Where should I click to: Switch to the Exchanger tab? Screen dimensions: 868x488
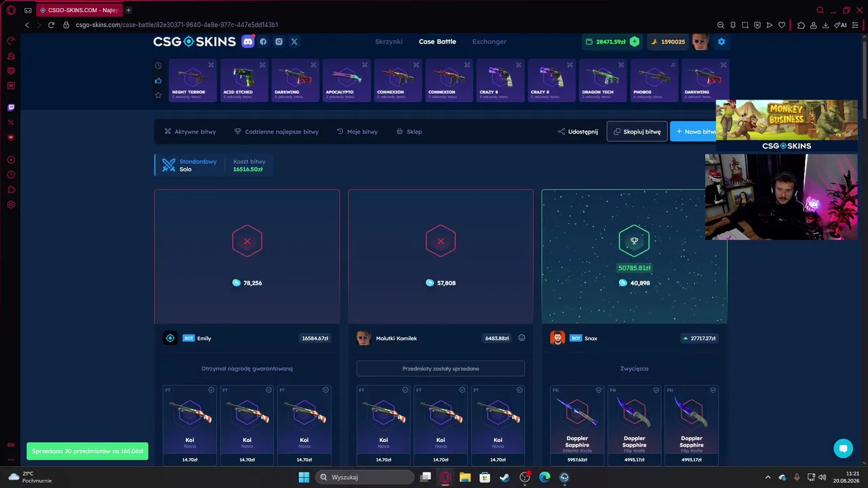490,41
